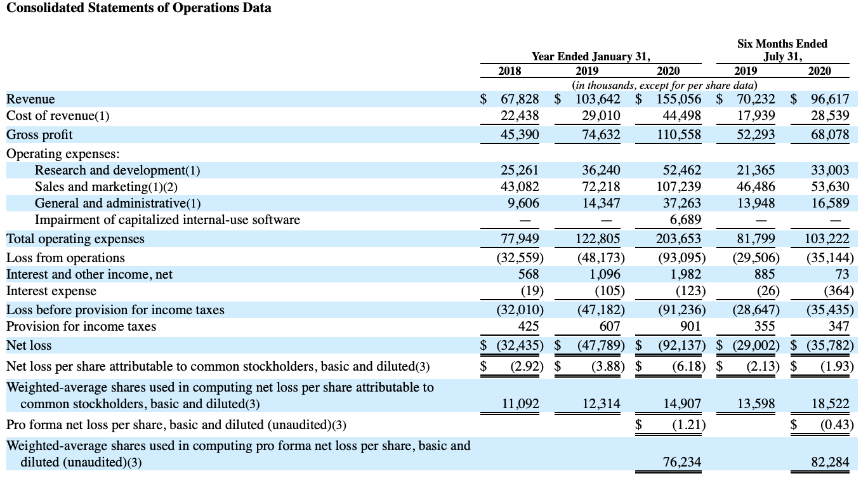868x490 pixels.
Task: Click interest and other income value 568
Action: (x=528, y=274)
